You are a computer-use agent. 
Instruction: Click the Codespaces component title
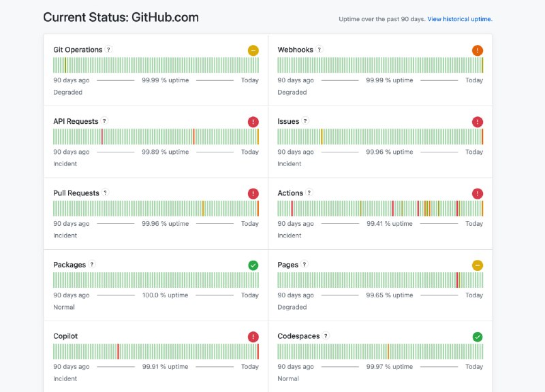(x=298, y=336)
